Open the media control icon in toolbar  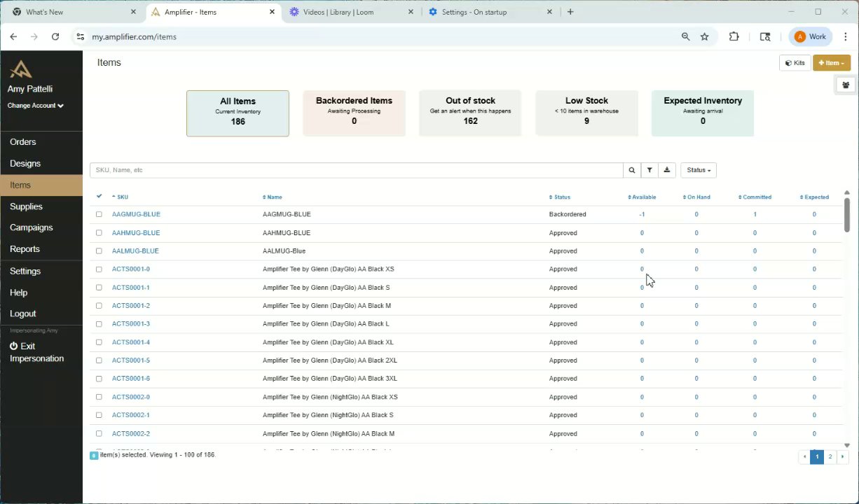pos(765,36)
